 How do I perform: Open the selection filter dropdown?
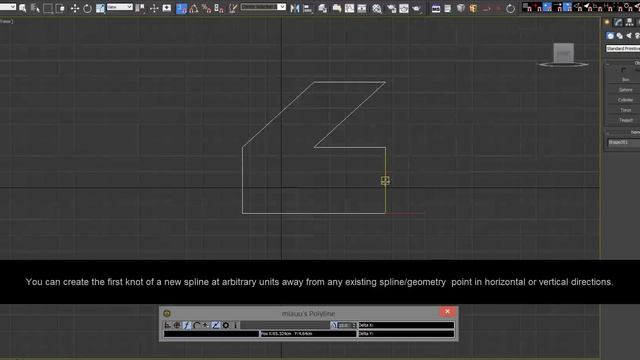click(x=8, y=7)
